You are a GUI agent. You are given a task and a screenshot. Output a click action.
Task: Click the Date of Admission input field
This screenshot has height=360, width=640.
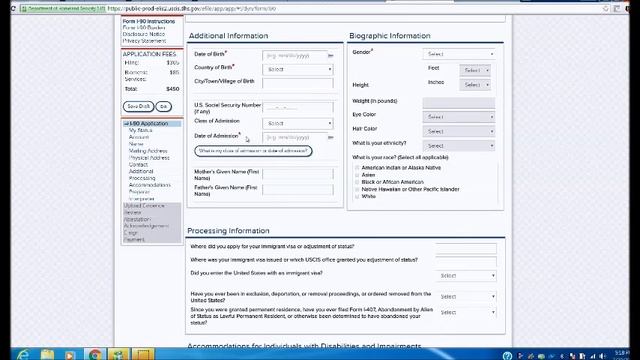click(295, 138)
